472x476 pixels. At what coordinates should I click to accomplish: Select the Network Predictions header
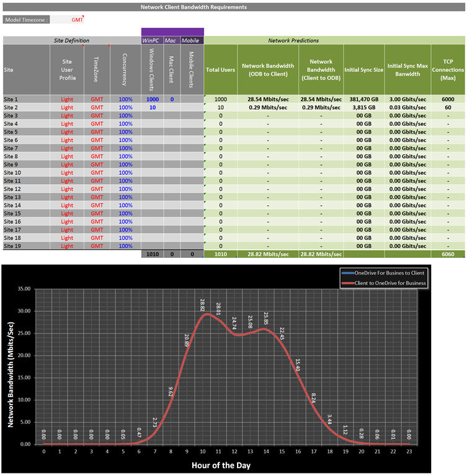pyautogui.click(x=293, y=40)
